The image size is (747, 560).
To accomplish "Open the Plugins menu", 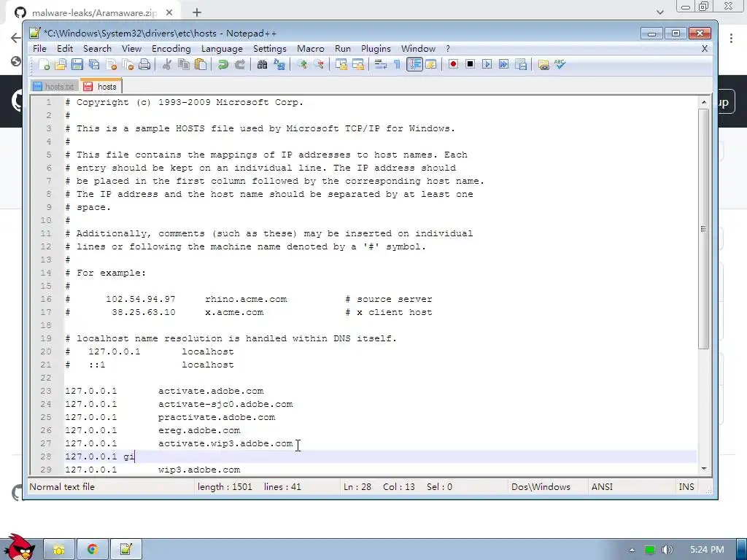I will [x=376, y=49].
